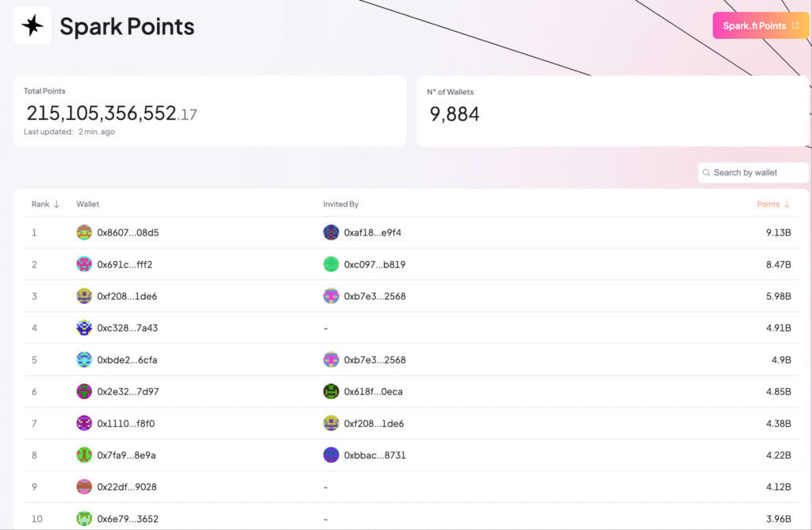Select wallet address 0x22df...9028

127,487
